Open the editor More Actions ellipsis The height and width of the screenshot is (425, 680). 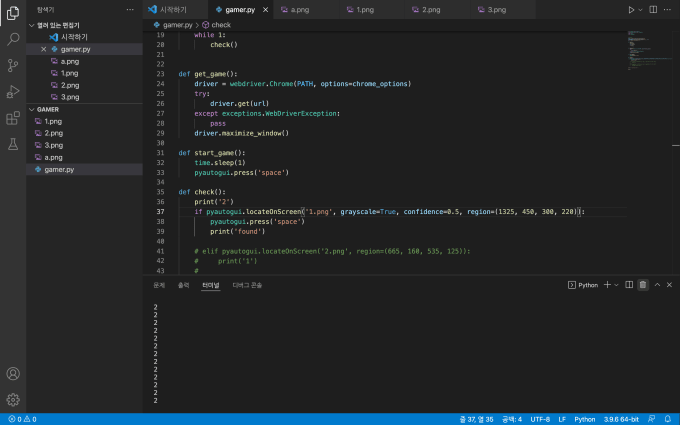click(x=667, y=10)
